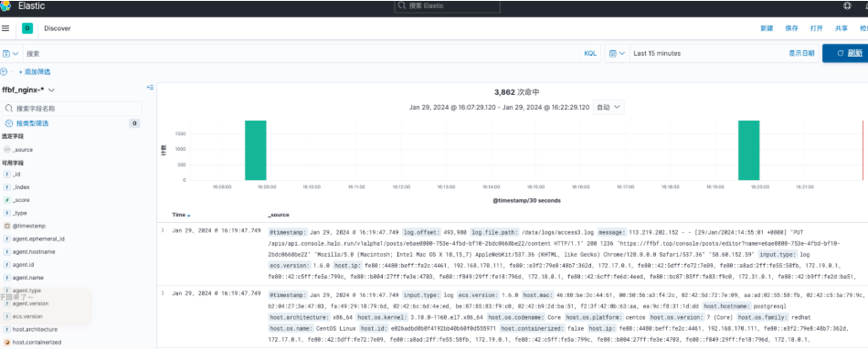Open the calendar quick time menu
Screen dimensions: 868x349
[618, 54]
